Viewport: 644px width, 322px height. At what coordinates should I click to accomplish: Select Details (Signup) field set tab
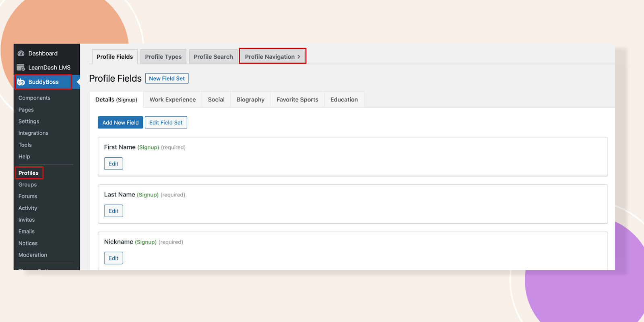(x=116, y=99)
